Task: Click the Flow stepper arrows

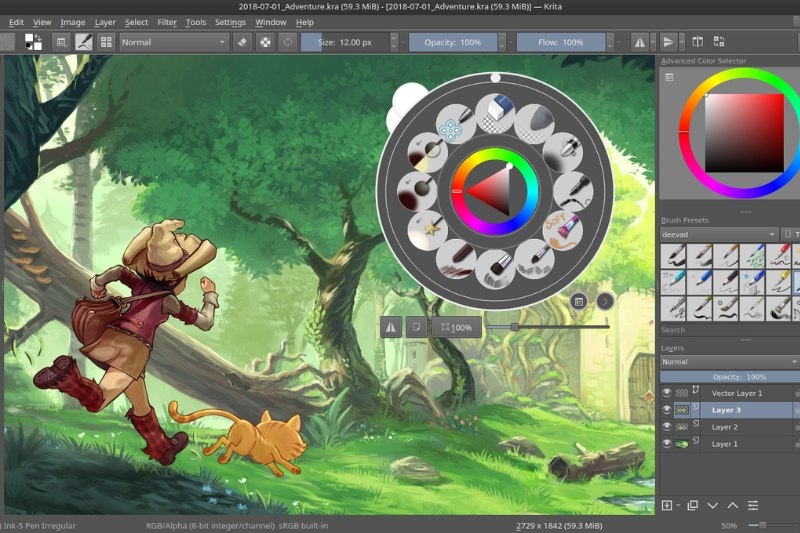Action: (609, 42)
